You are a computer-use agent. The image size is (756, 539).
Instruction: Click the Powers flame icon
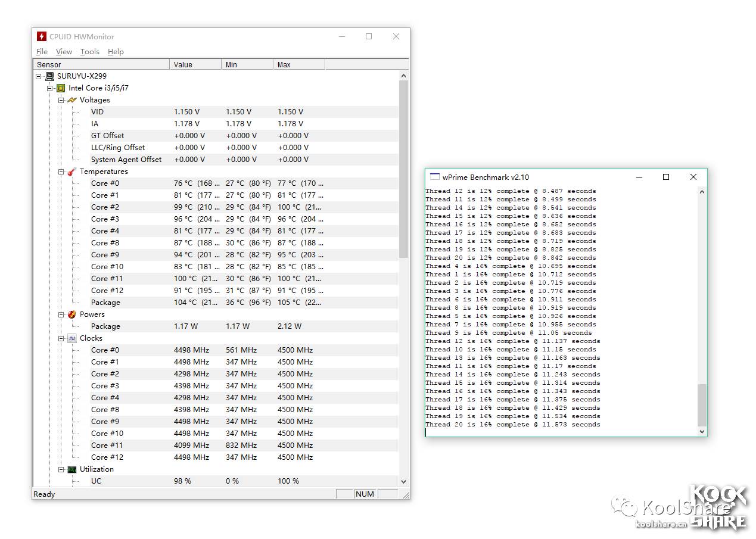click(72, 314)
